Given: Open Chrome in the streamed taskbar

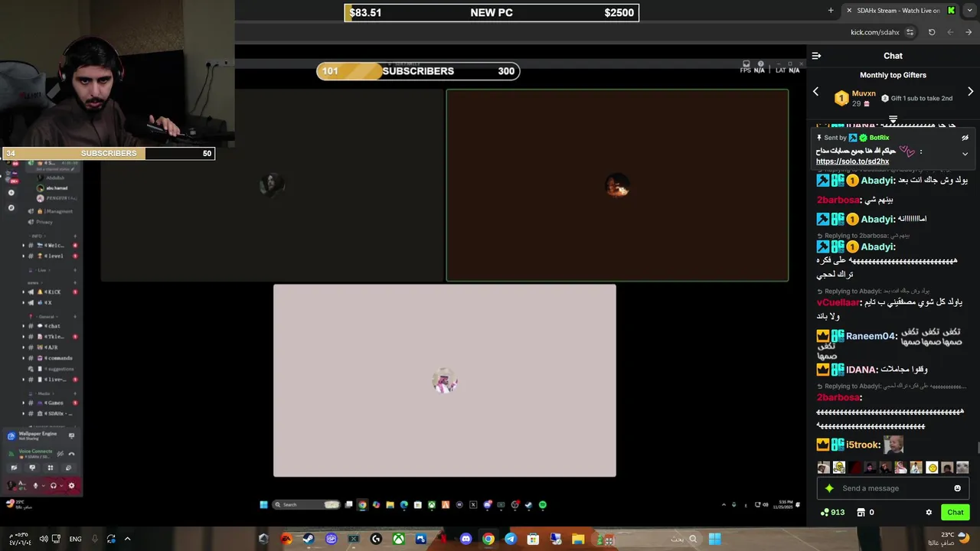Looking at the screenshot, I should [362, 505].
